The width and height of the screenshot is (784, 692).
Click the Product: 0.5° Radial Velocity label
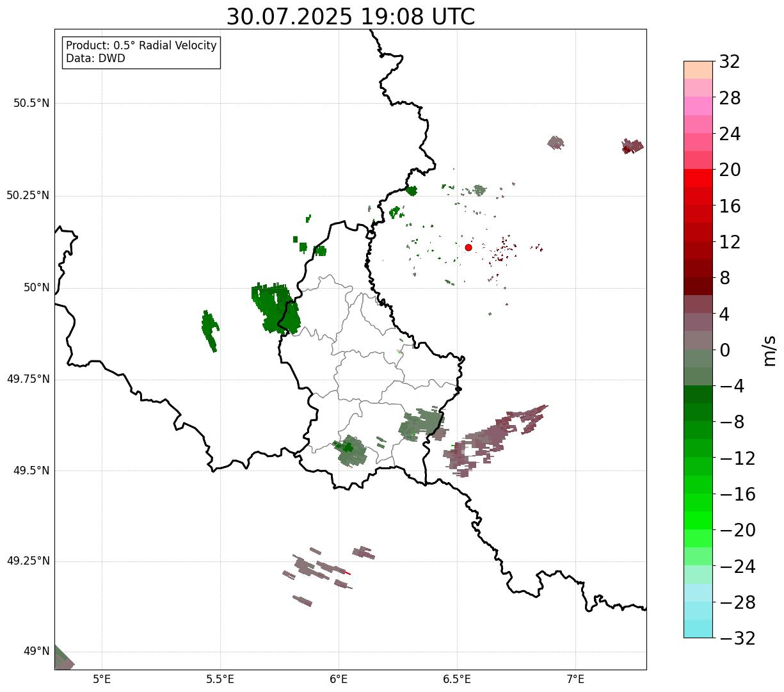pyautogui.click(x=141, y=46)
